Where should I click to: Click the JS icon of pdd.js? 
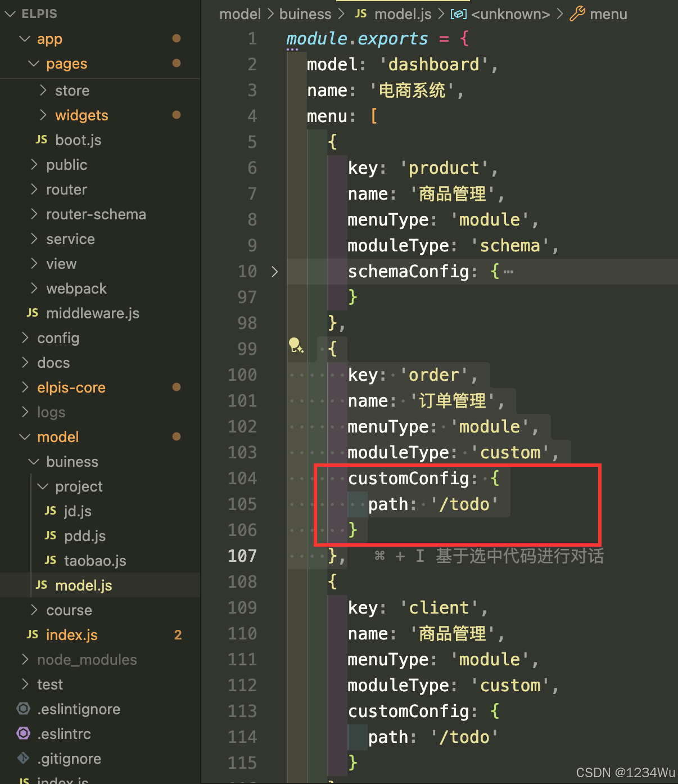coord(51,535)
